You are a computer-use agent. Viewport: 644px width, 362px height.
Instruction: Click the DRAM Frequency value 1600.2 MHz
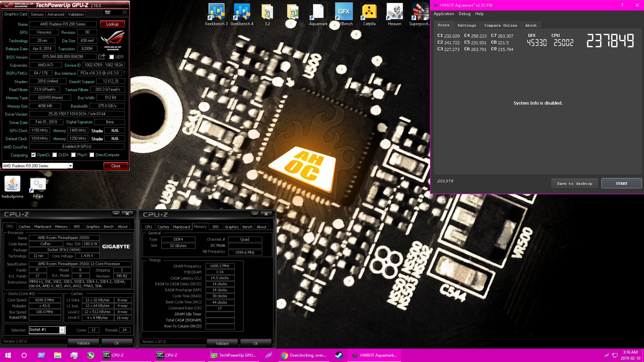pyautogui.click(x=220, y=266)
